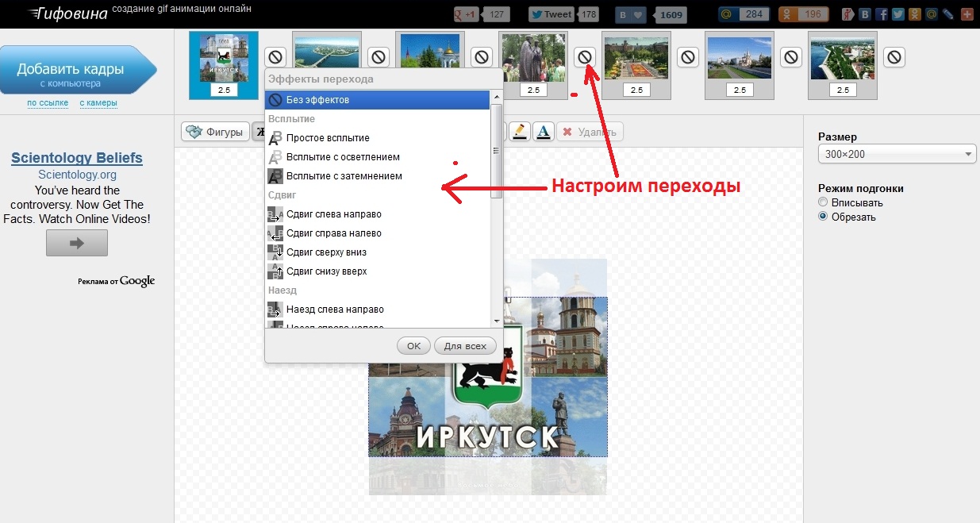Share via the LiveJournal pencil icon

coord(947,14)
